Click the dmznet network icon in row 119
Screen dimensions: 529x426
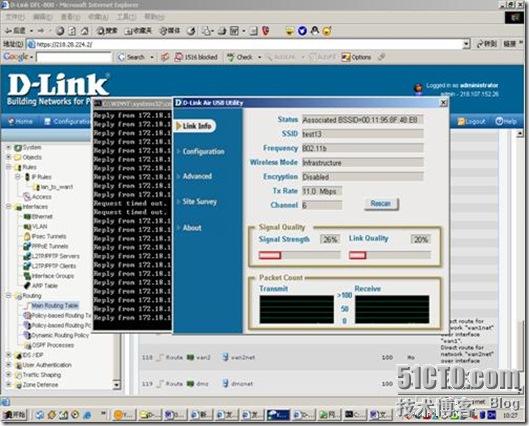tap(225, 383)
